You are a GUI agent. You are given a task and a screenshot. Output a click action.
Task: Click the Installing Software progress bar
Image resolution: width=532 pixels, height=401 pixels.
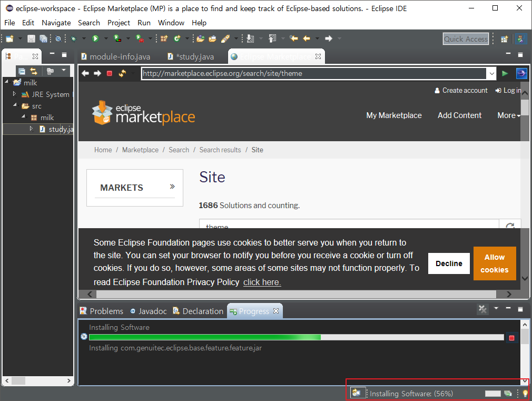coord(296,337)
